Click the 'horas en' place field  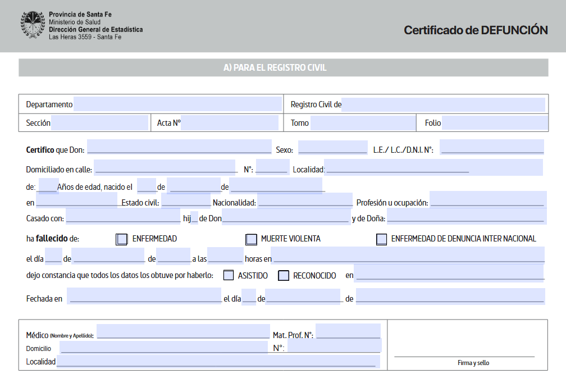pos(408,256)
